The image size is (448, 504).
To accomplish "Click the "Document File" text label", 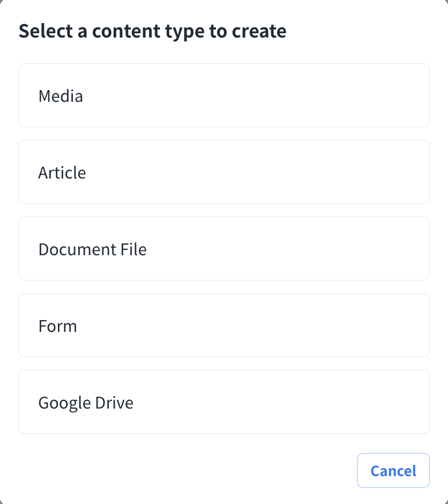I will [92, 250].
